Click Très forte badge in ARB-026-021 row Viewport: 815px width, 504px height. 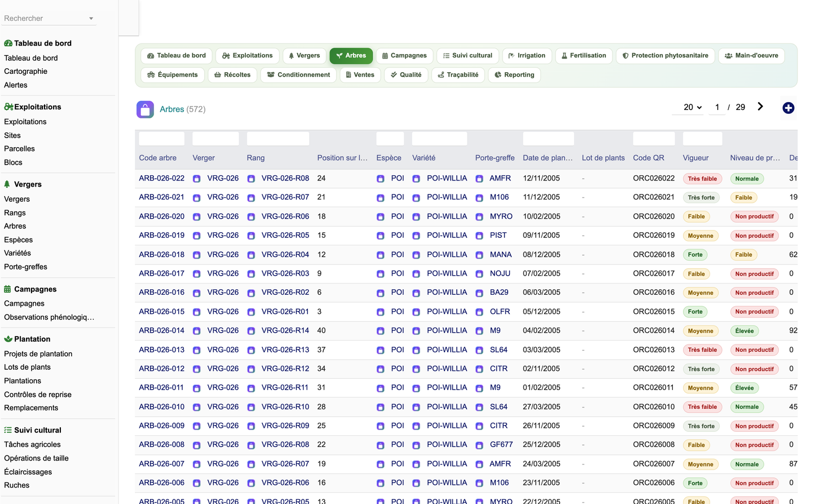tap(701, 198)
